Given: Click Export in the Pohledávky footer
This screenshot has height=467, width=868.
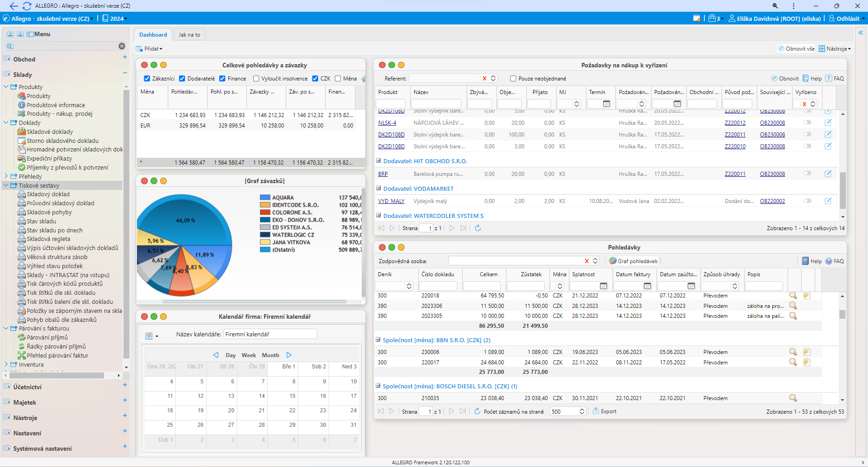Looking at the screenshot, I should (604, 411).
